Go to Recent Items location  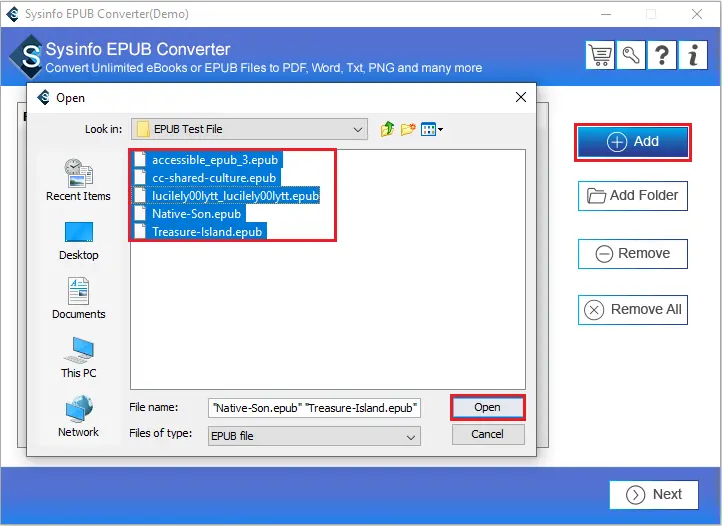pos(78,180)
